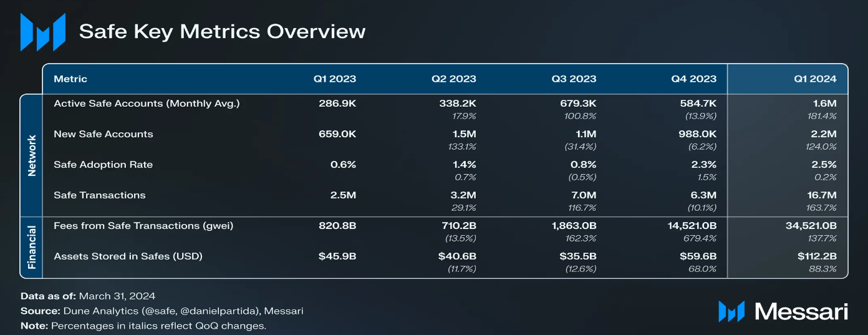The image size is (868, 335).
Task: Select the 'Safe Adoption Rate' row label
Action: pos(104,165)
